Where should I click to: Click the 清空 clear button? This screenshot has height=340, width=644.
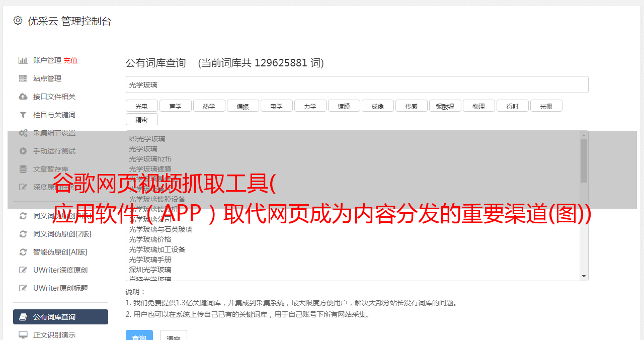point(174,336)
